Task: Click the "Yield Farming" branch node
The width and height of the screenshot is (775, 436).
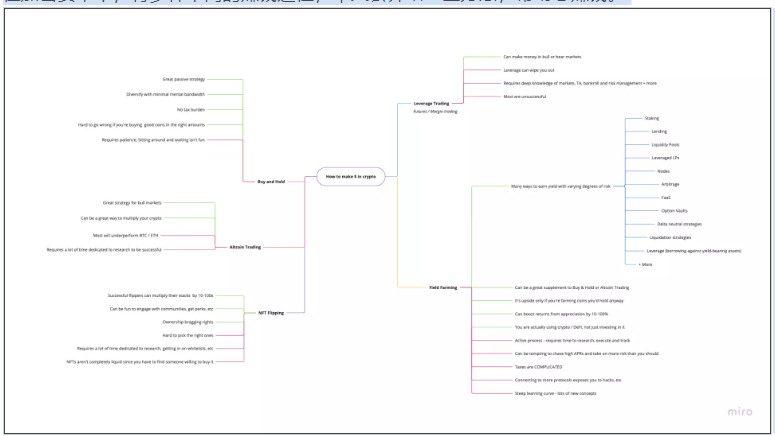Action: [443, 287]
